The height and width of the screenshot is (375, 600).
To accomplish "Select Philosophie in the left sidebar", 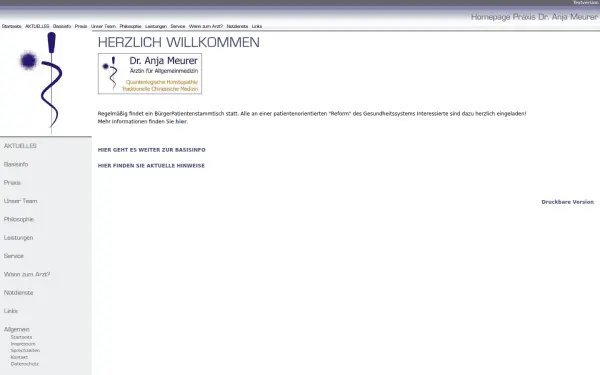I will click(19, 219).
